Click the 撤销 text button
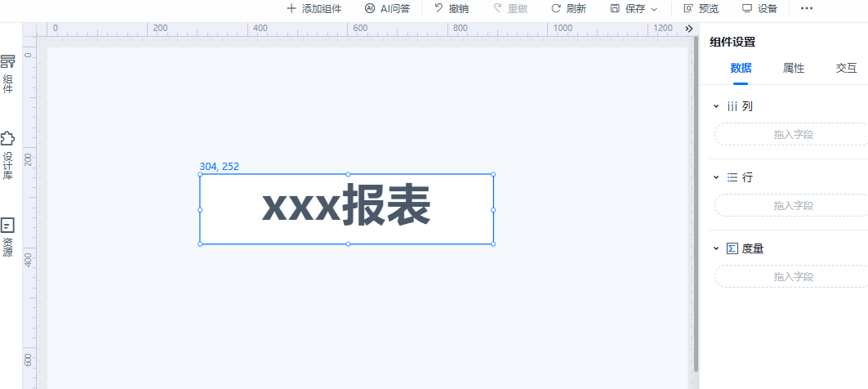 [x=459, y=9]
